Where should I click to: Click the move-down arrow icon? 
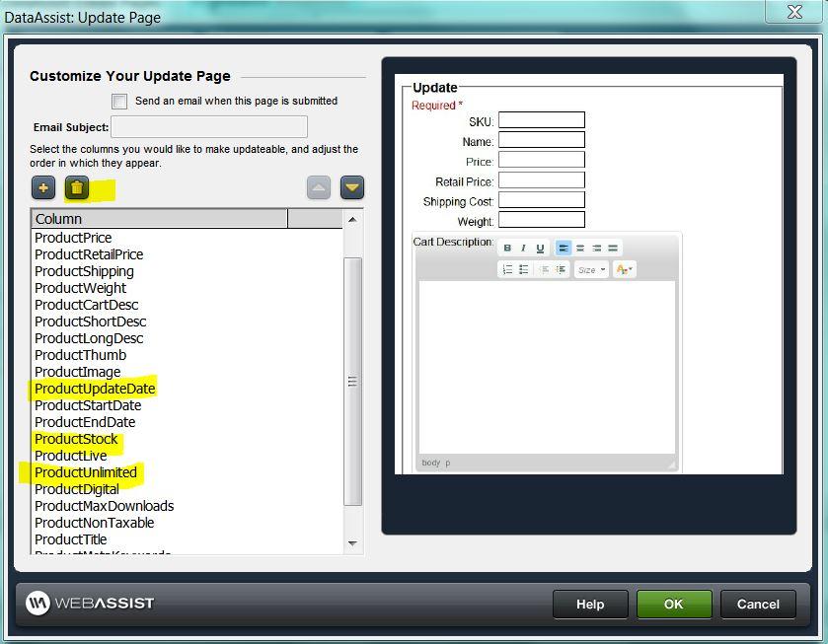coord(350,187)
